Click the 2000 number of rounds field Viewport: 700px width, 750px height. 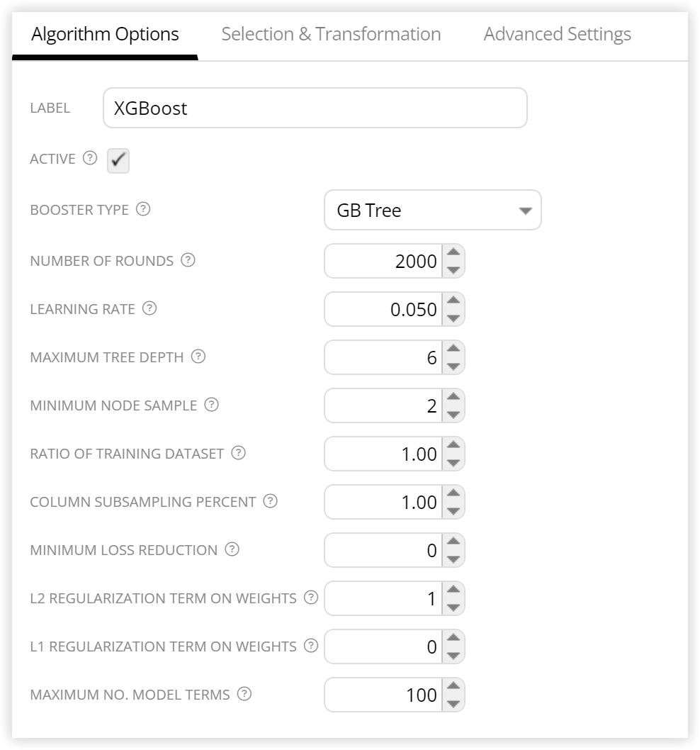383,261
